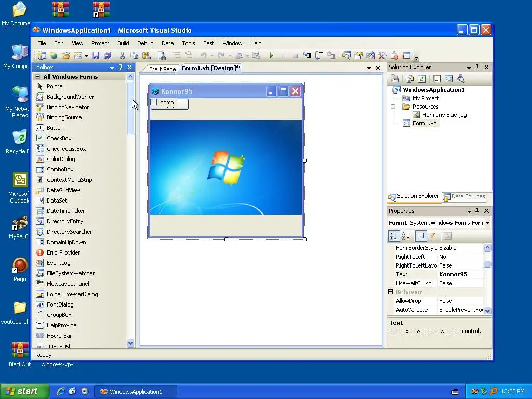Click the Step Over toolbar icon
Image resolution: width=532 pixels, height=399 pixels.
(x=320, y=55)
